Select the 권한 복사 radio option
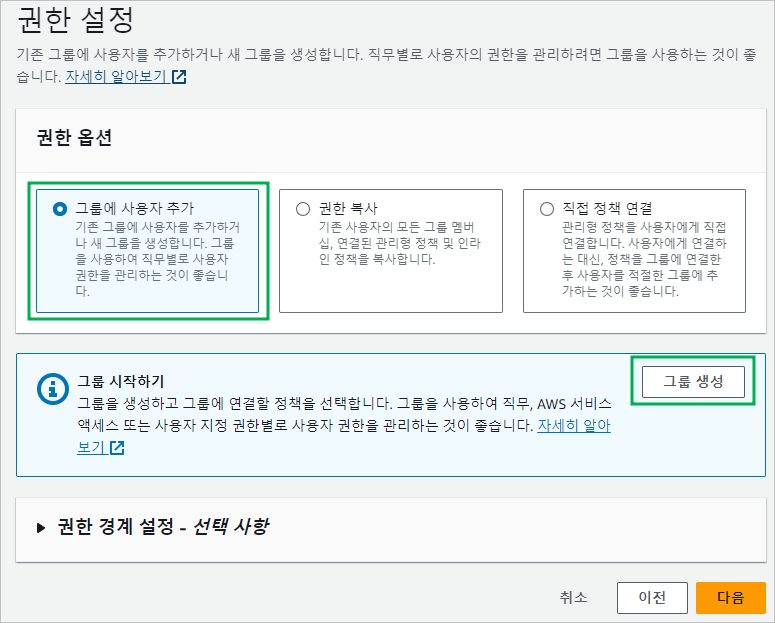 tap(303, 209)
